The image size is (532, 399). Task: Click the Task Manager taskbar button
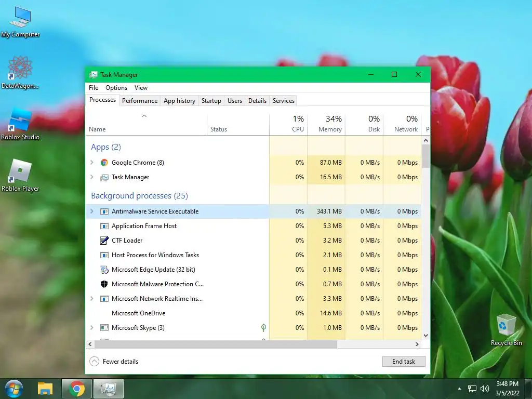click(x=109, y=389)
